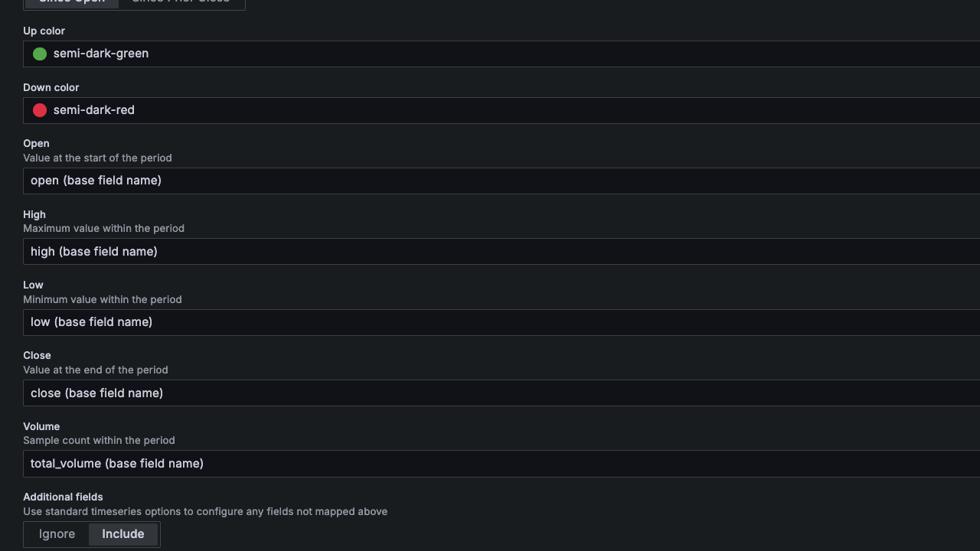Image resolution: width=980 pixels, height=551 pixels.
Task: Click the Up color label
Action: [44, 31]
